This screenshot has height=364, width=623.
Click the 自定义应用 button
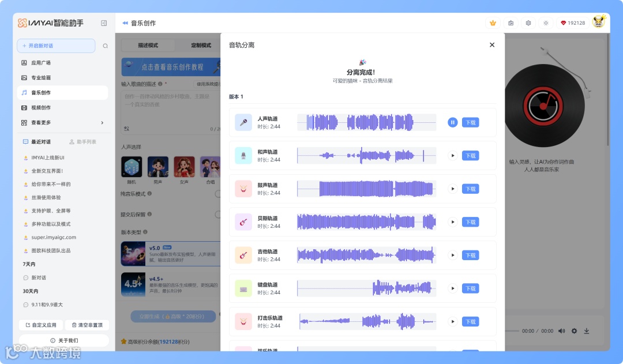tap(41, 325)
